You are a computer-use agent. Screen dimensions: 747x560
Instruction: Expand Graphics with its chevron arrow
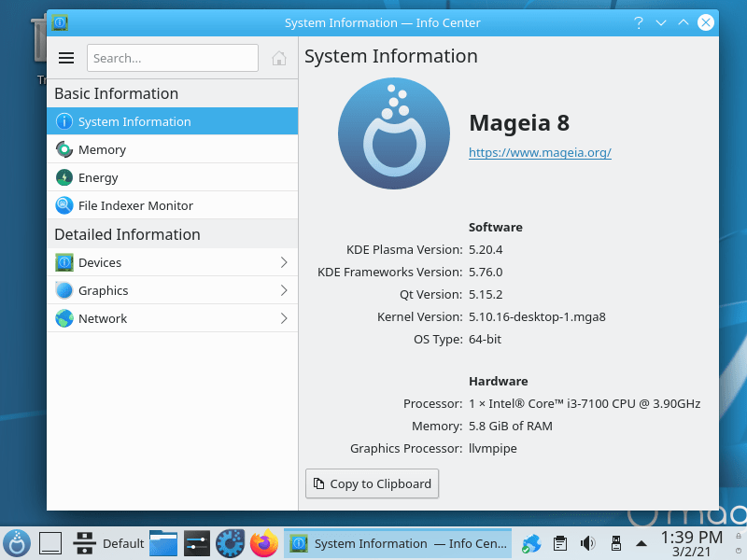coord(284,290)
